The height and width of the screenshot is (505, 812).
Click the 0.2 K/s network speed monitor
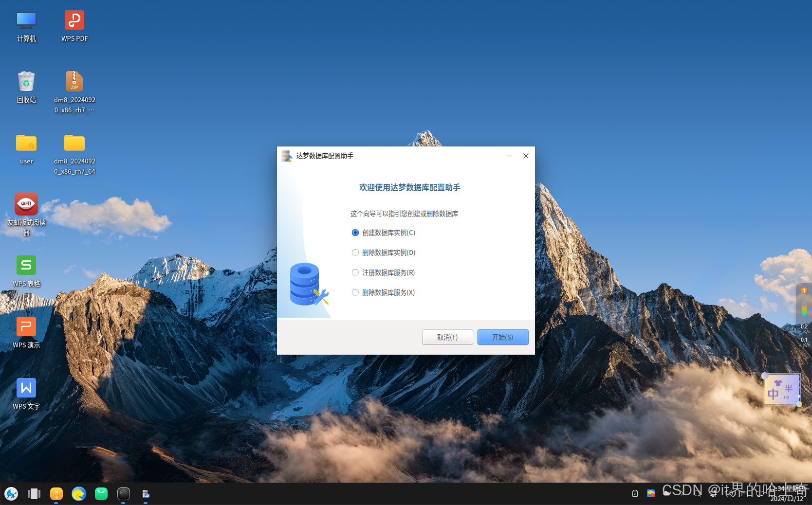(x=804, y=329)
